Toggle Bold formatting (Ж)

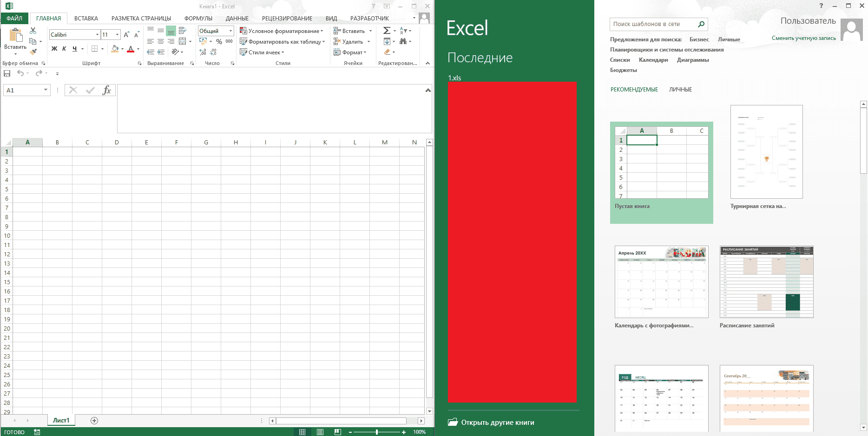(x=54, y=49)
